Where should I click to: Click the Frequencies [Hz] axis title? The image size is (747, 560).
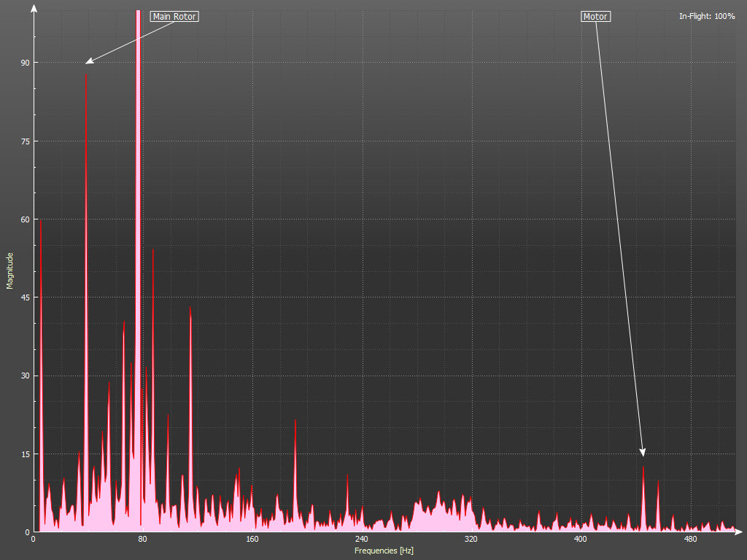point(384,551)
